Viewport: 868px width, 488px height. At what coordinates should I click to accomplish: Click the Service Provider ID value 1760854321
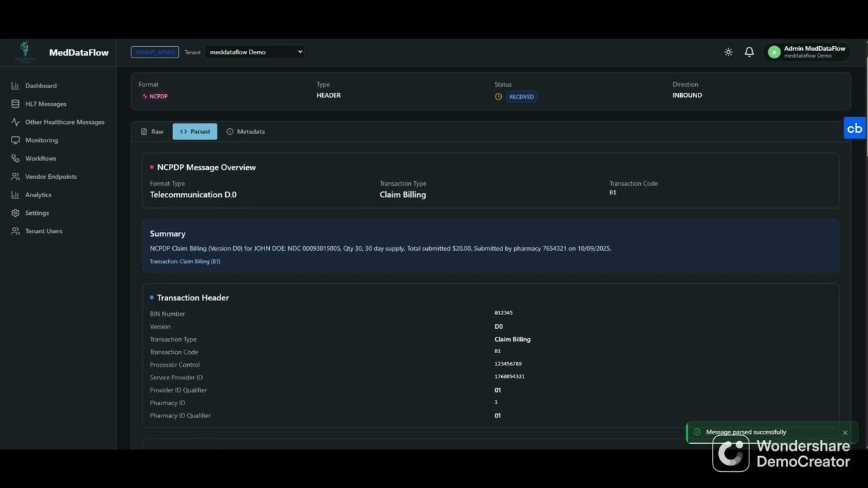pos(509,377)
